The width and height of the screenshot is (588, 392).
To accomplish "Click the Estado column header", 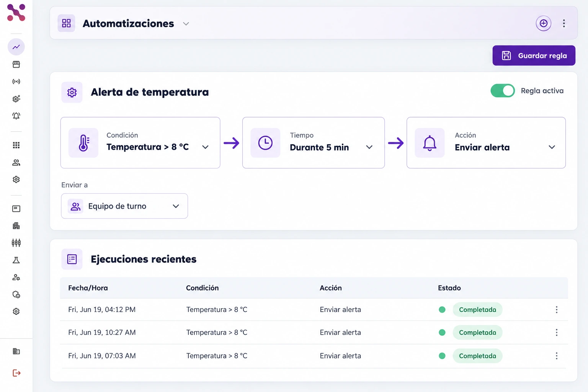I will [449, 288].
